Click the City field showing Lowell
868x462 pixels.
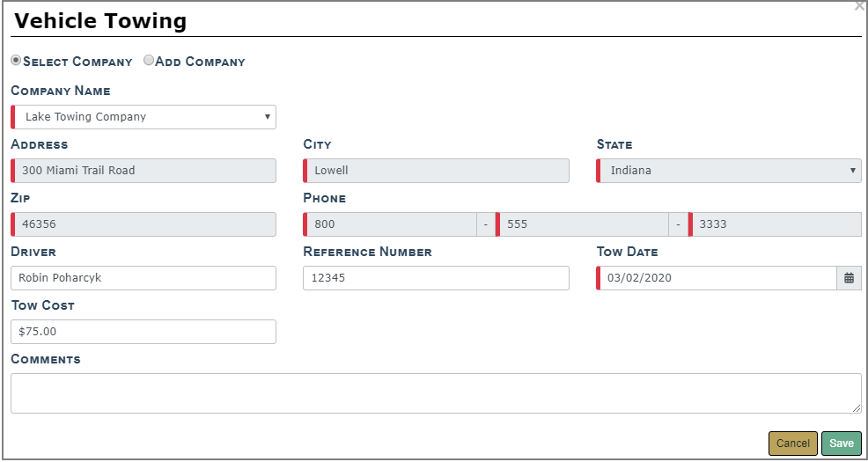click(436, 171)
